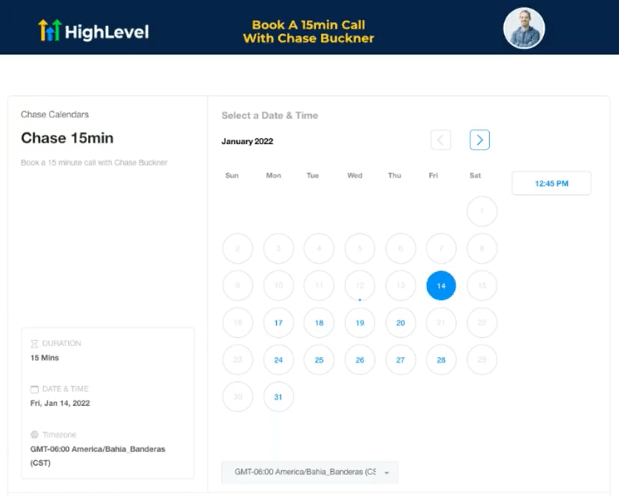The image size is (619, 497).
Task: Click the Book A 15min Call header title
Action: click(308, 32)
